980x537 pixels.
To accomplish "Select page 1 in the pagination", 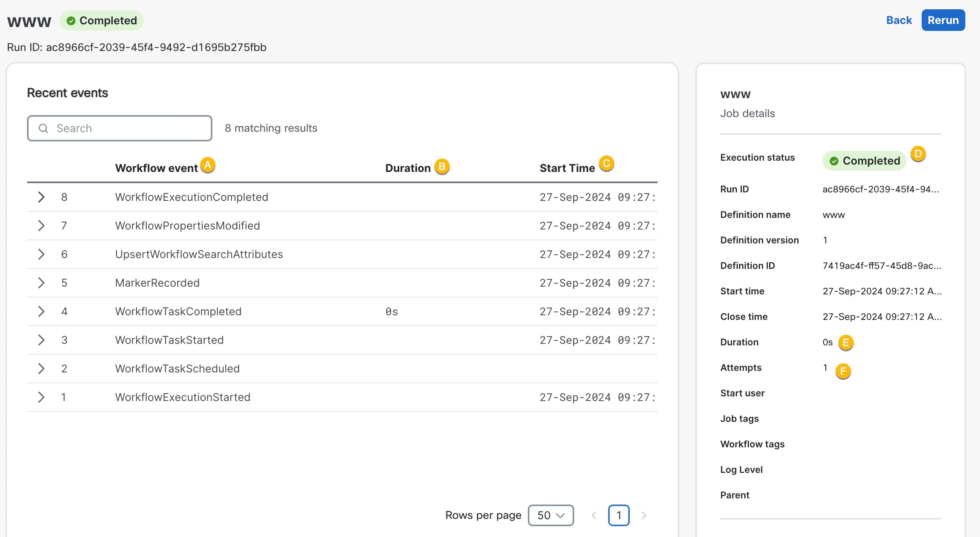I will pyautogui.click(x=619, y=515).
